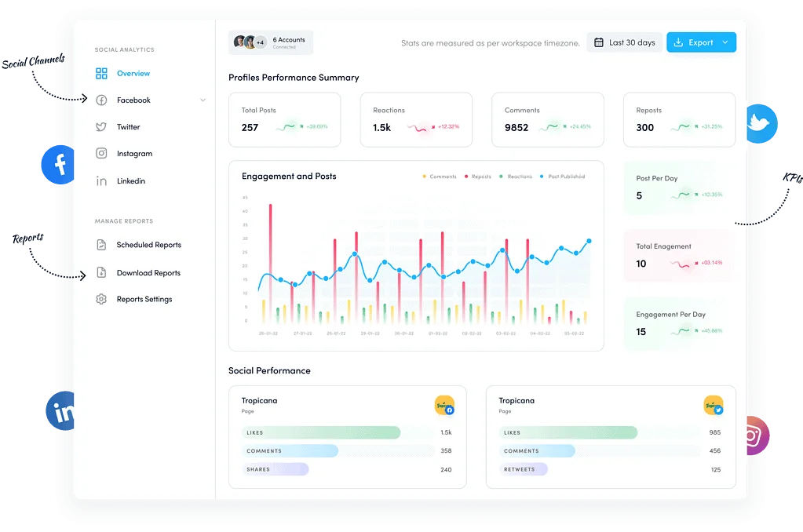Open the Total Posts summary card
The height and width of the screenshot is (532, 803).
(284, 119)
